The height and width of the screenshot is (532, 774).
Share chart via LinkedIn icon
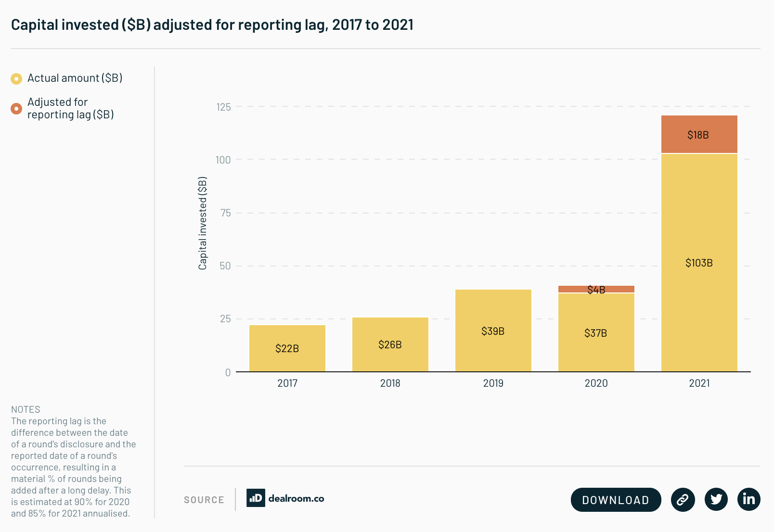click(x=748, y=499)
